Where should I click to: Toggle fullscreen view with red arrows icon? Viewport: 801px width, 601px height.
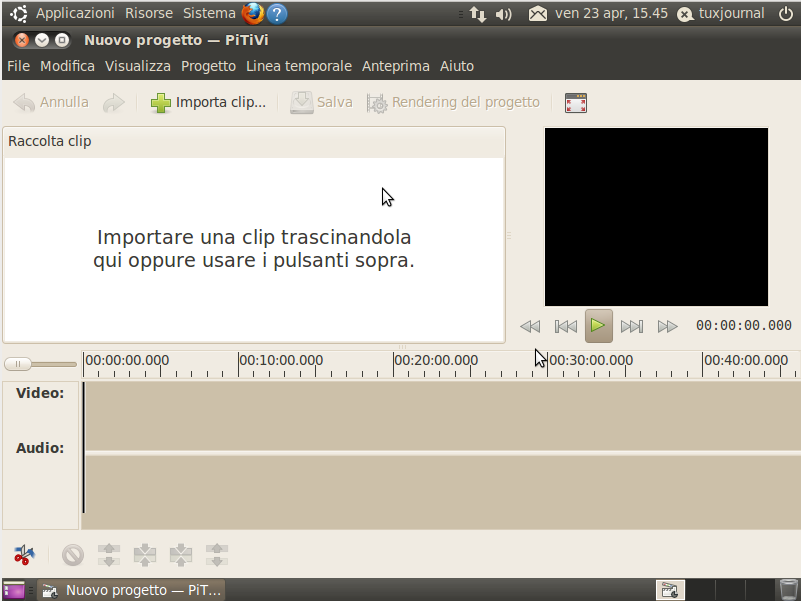[576, 103]
